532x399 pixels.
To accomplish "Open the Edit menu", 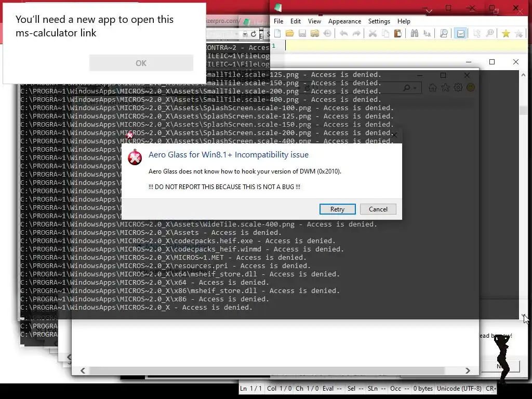I will click(x=296, y=21).
